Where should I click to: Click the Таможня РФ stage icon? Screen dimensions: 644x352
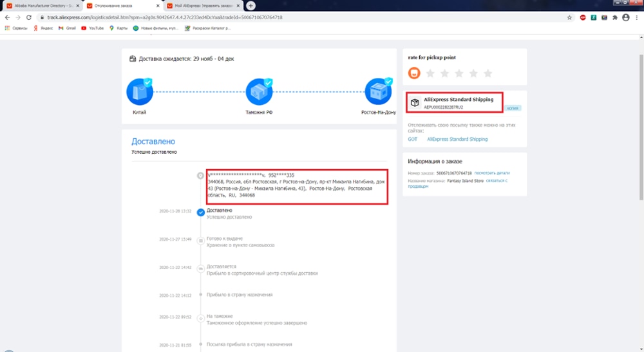[x=259, y=92]
